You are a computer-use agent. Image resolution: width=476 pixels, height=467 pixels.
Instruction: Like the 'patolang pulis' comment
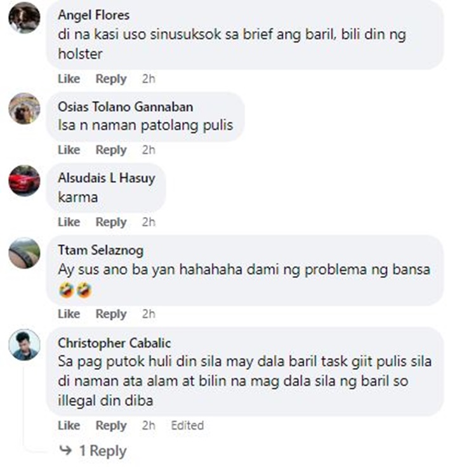click(69, 150)
